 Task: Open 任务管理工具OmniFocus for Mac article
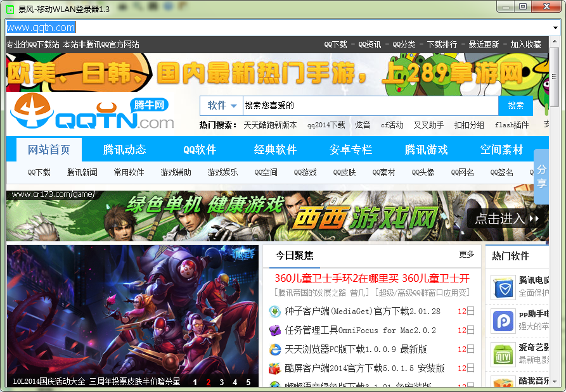pos(360,330)
